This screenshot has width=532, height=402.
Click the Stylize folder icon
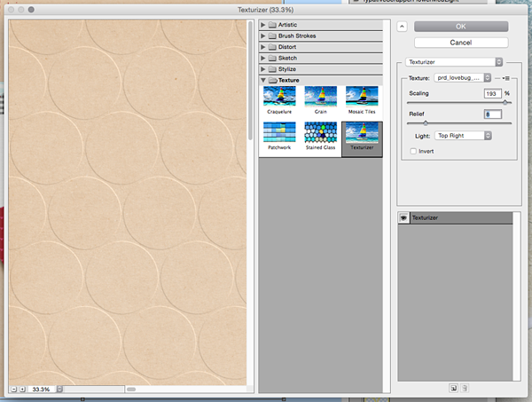(272, 69)
